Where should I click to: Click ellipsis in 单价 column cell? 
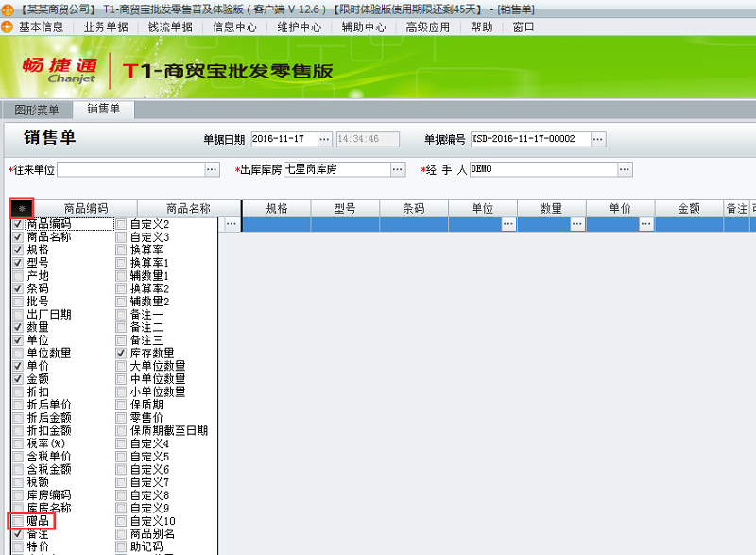tap(646, 224)
